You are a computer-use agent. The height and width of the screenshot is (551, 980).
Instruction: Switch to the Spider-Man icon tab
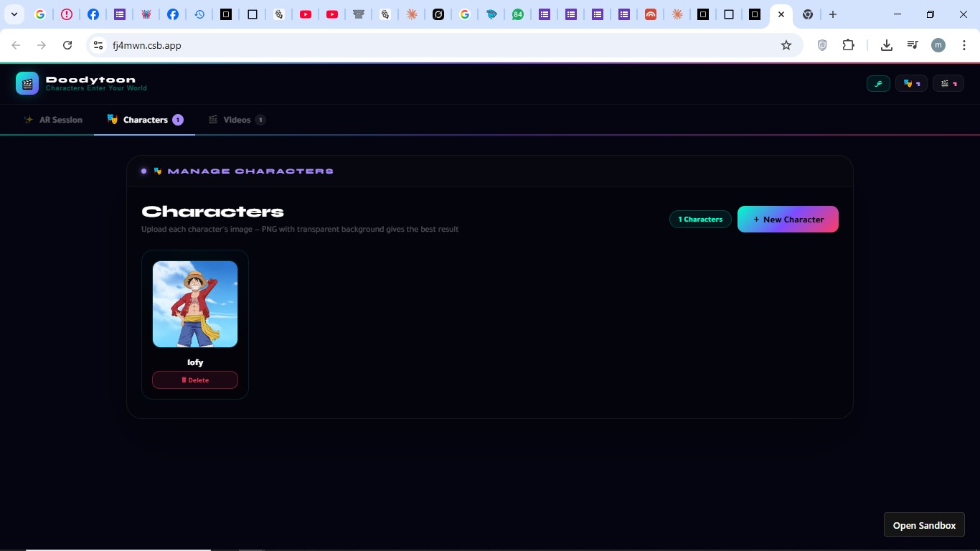coord(146,14)
